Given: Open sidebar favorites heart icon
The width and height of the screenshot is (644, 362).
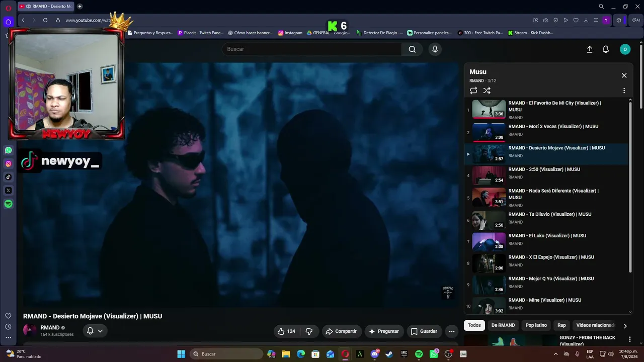Looking at the screenshot, I should point(8,316).
